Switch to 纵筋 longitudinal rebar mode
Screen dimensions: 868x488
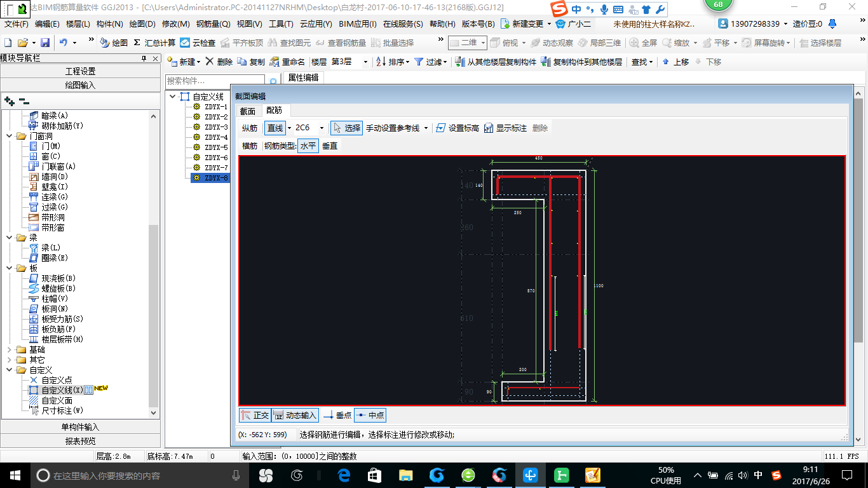tap(250, 128)
